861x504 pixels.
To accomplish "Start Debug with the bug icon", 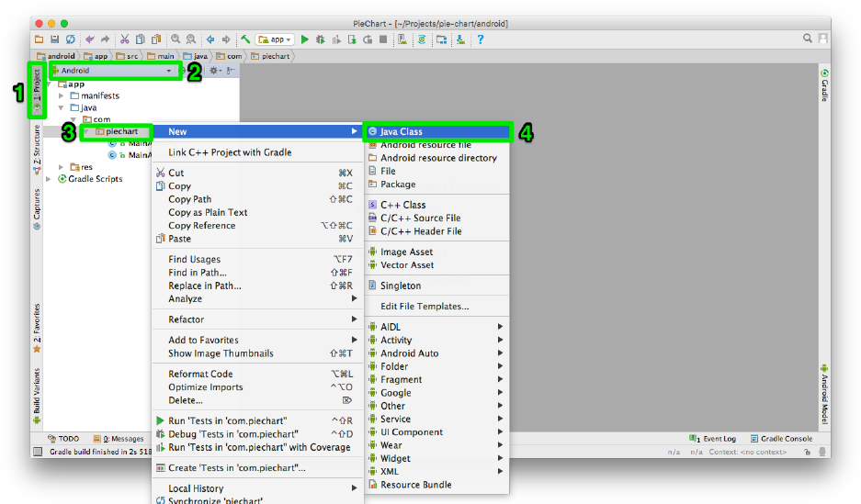I will 321,39.
